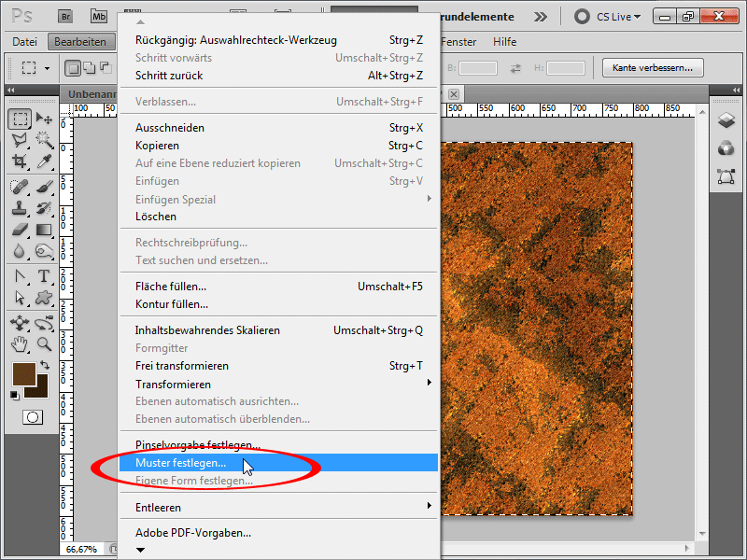Open the Datei menu
The width and height of the screenshot is (747, 560).
pyautogui.click(x=24, y=42)
